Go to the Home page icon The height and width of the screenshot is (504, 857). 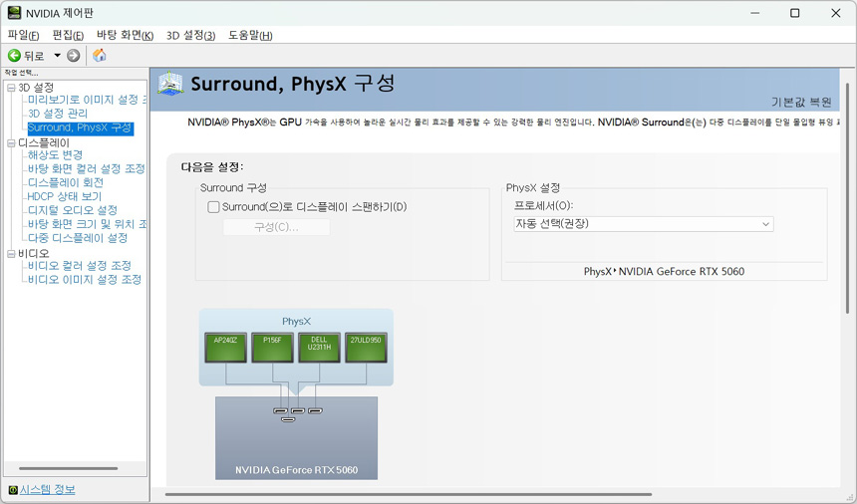(x=100, y=56)
